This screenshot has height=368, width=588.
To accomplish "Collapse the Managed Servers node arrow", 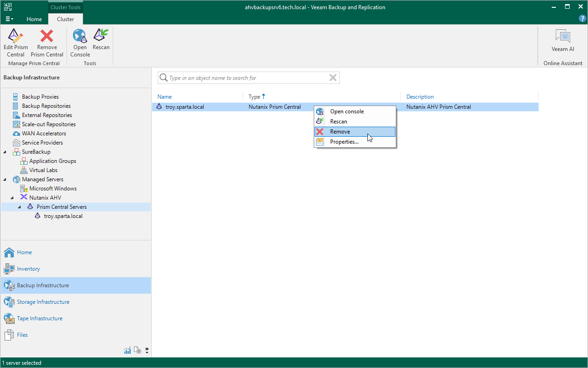I will click(5, 179).
